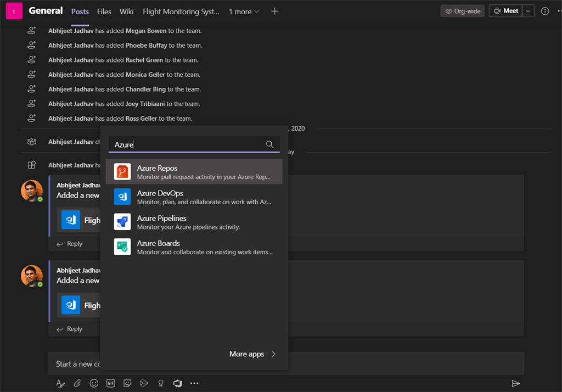
Task: Attach a file using the paperclip icon
Action: coord(77,383)
